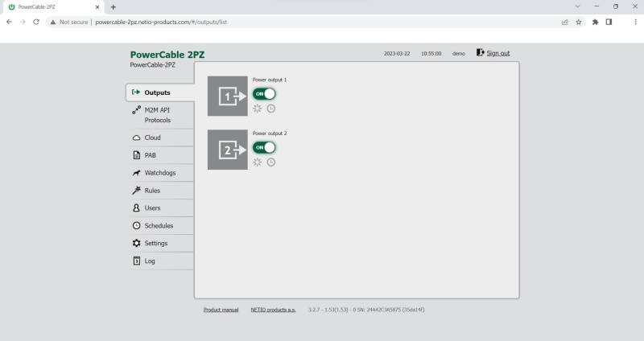The height and width of the screenshot is (341, 644).
Task: Click the clock schedule icon under output 1
Action: (271, 109)
